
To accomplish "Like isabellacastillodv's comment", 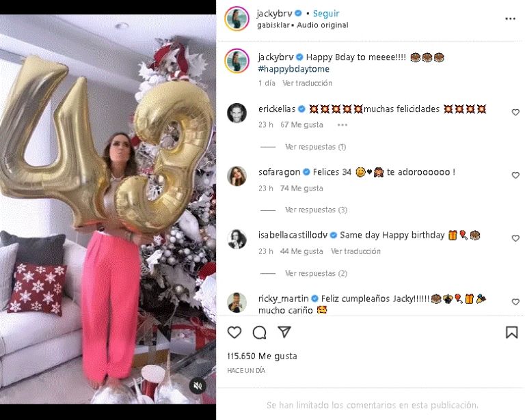I will [515, 238].
